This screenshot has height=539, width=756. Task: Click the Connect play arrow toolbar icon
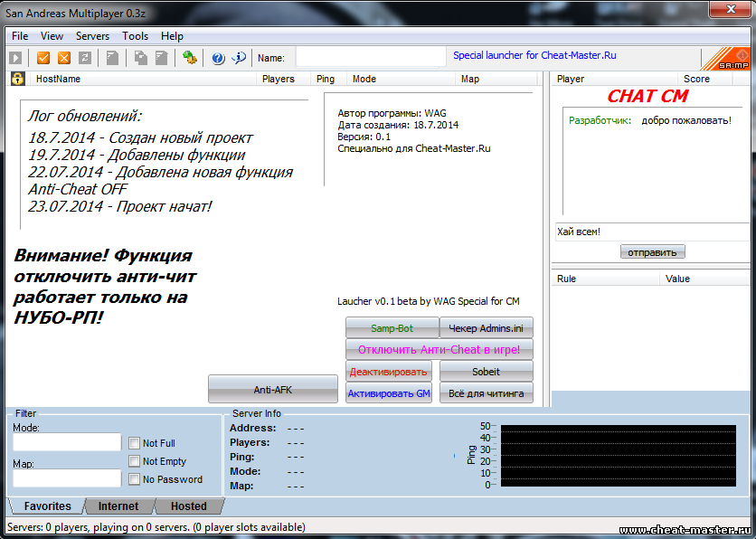(15, 58)
